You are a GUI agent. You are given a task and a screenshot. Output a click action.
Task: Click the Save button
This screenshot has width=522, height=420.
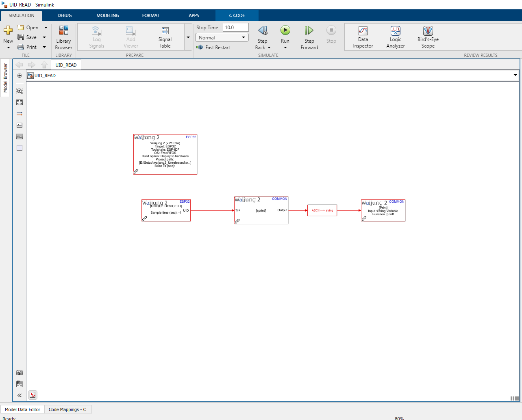point(27,37)
